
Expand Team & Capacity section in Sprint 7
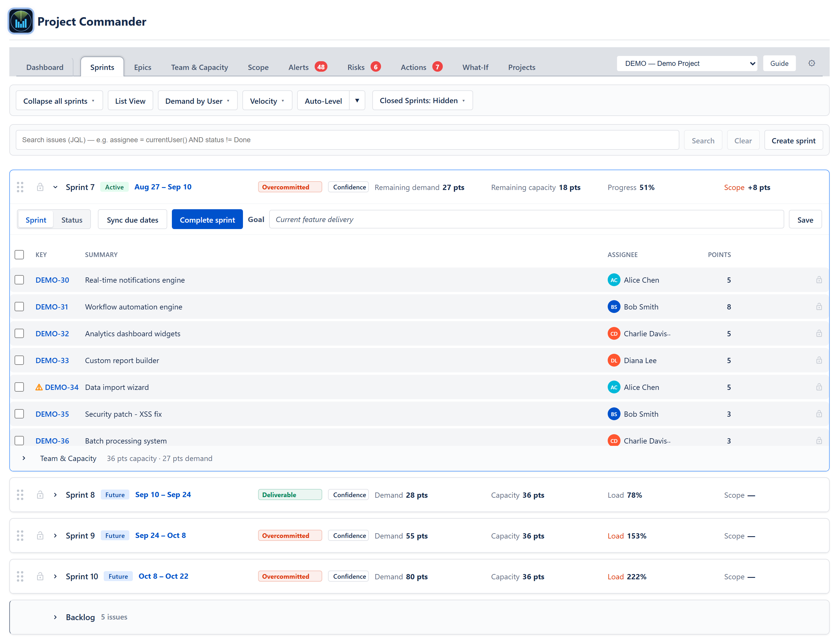24,458
